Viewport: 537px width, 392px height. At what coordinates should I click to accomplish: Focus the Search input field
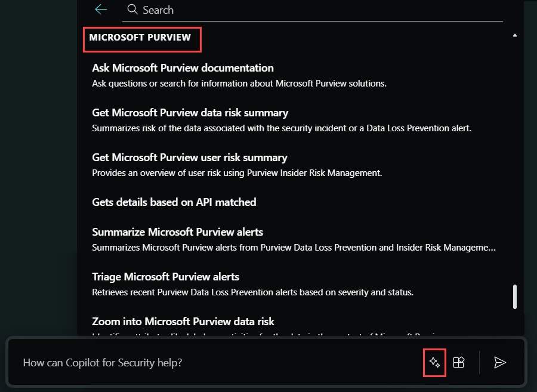click(x=312, y=10)
